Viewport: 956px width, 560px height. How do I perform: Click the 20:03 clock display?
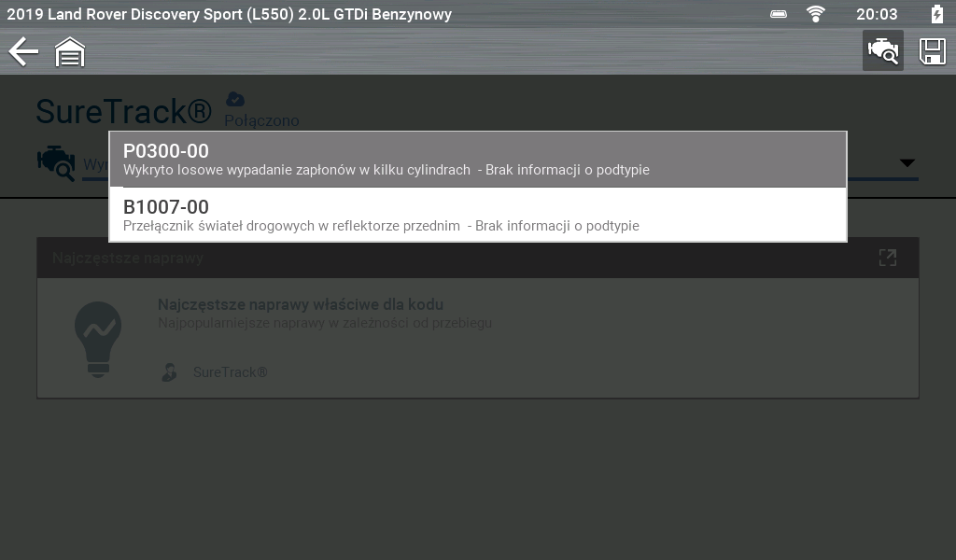click(877, 14)
